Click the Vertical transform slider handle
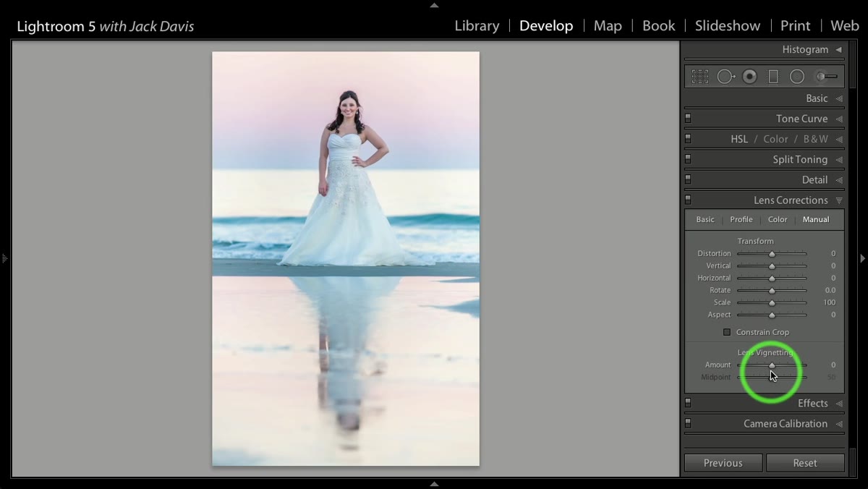 [772, 266]
